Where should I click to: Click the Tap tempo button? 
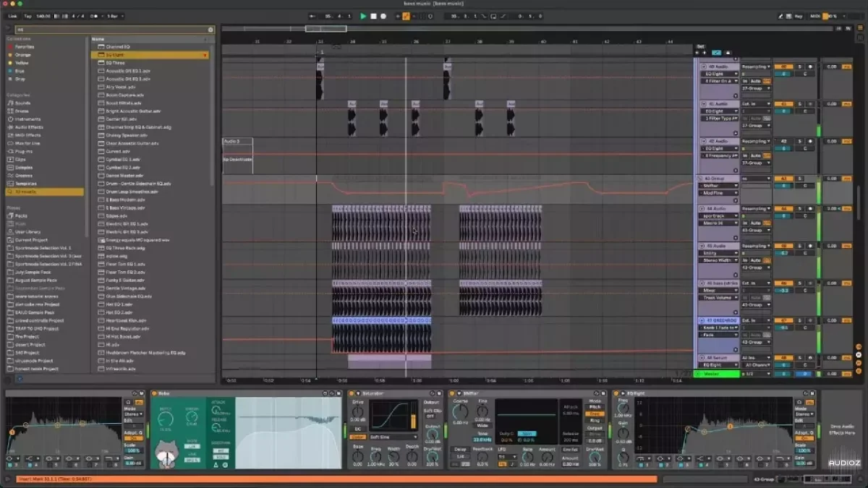coord(27,15)
